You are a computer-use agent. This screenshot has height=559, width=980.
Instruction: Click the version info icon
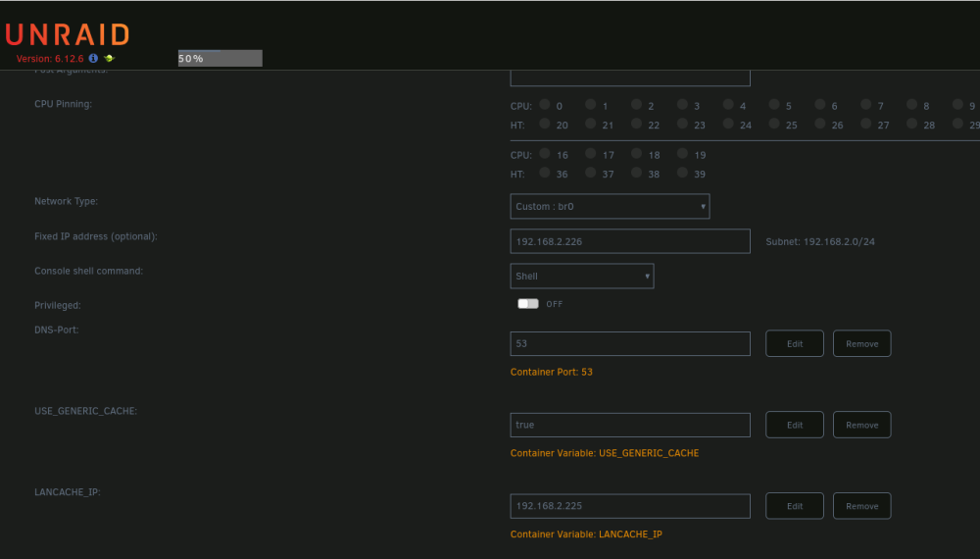pyautogui.click(x=93, y=58)
